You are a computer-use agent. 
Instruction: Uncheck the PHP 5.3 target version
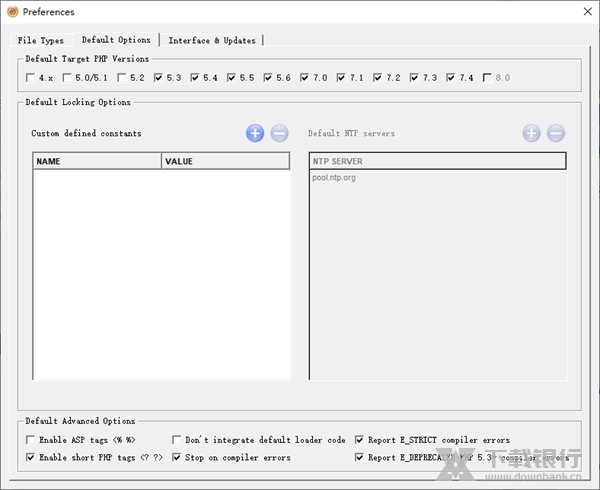click(158, 78)
